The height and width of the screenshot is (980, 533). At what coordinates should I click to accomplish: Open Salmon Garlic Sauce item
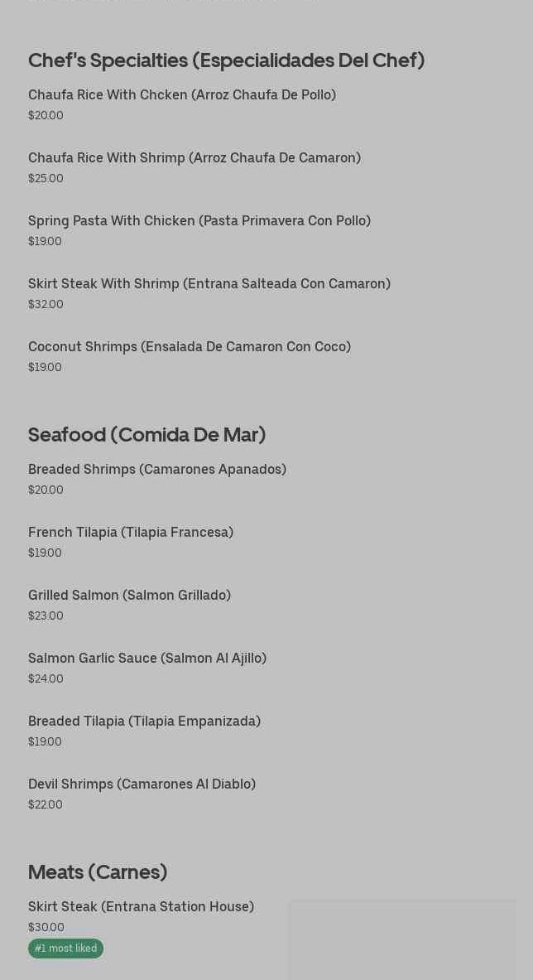tap(147, 658)
